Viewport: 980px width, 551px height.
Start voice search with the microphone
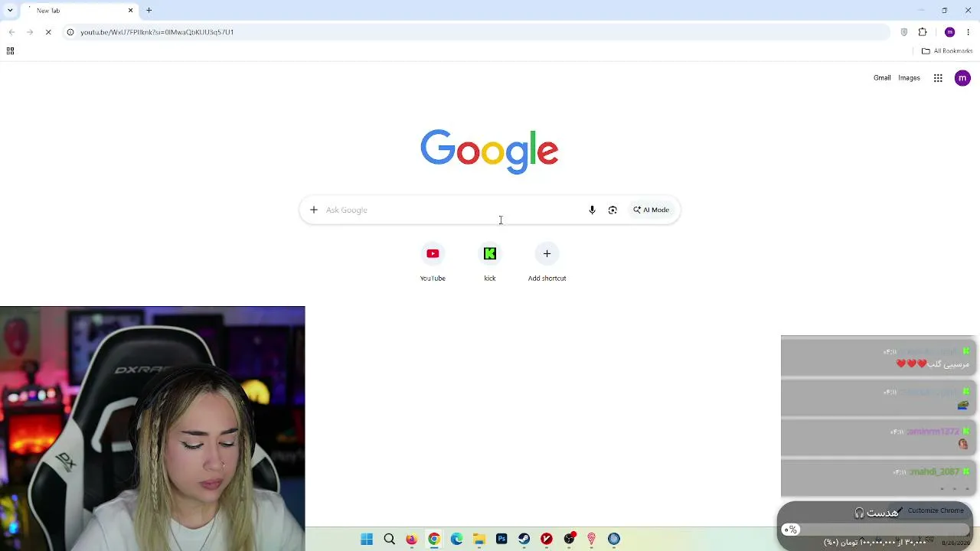point(592,210)
